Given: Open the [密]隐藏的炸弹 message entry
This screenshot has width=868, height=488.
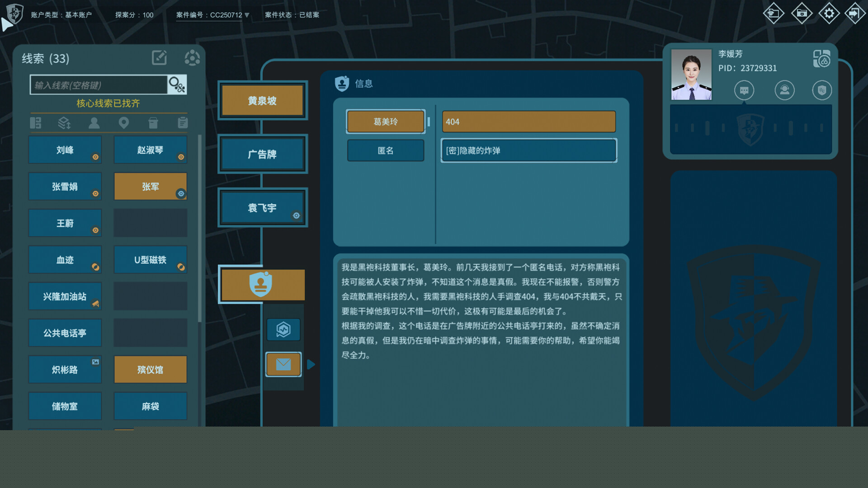Looking at the screenshot, I should (x=528, y=150).
